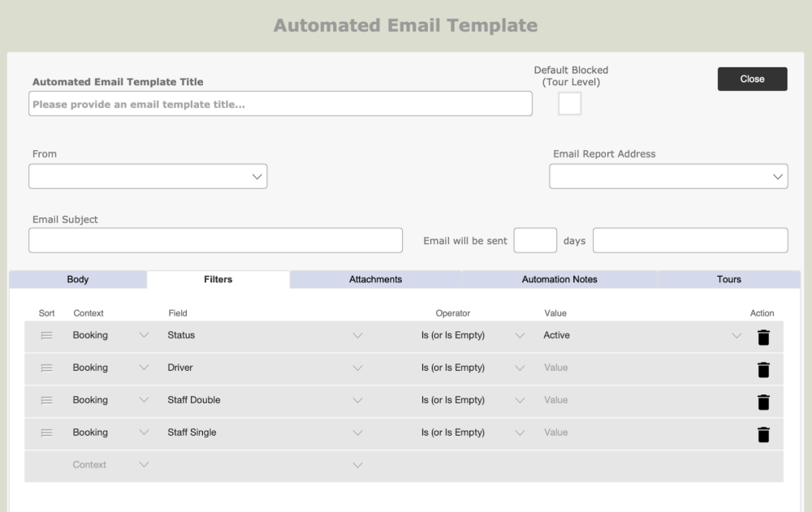Image resolution: width=812 pixels, height=512 pixels.
Task: Click the email template title field
Action: (x=280, y=104)
